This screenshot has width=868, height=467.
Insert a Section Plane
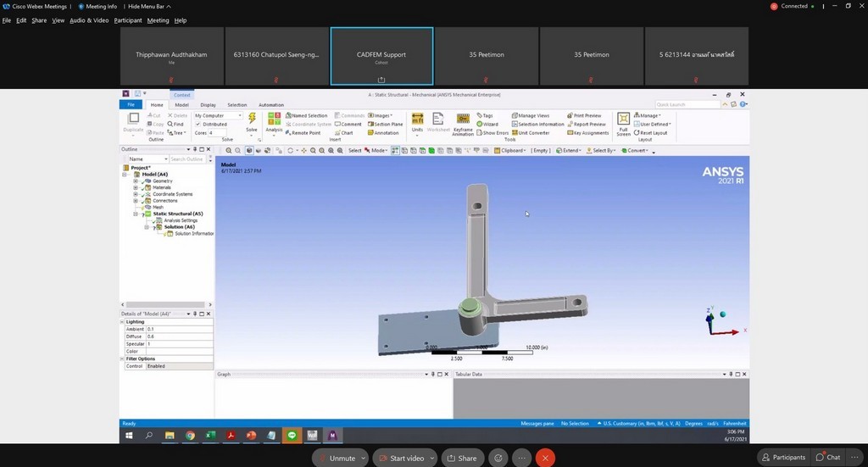click(x=388, y=125)
